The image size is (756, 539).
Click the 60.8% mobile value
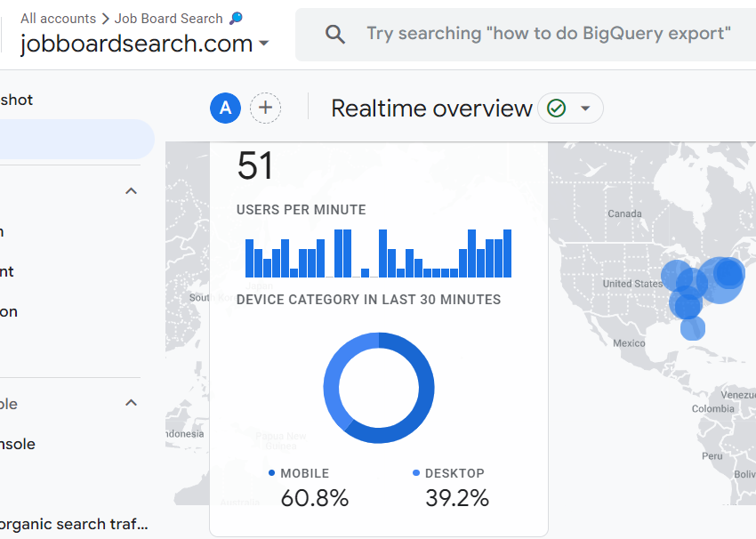[x=314, y=498]
